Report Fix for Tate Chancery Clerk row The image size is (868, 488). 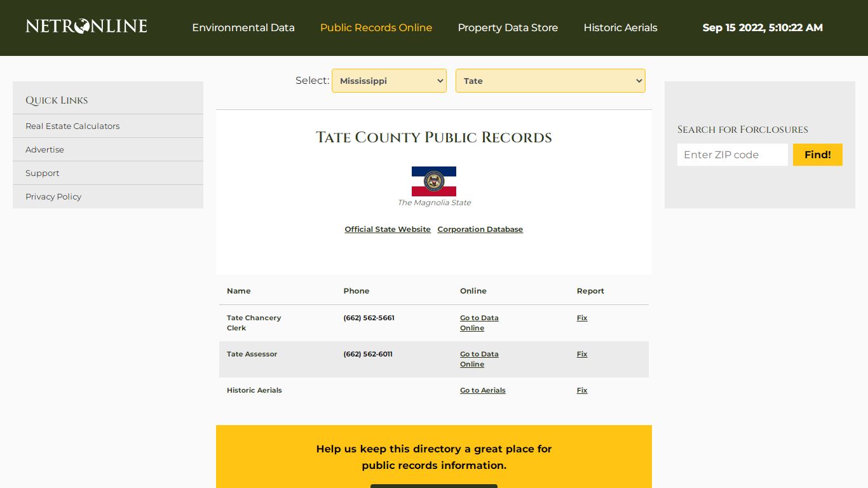click(582, 318)
